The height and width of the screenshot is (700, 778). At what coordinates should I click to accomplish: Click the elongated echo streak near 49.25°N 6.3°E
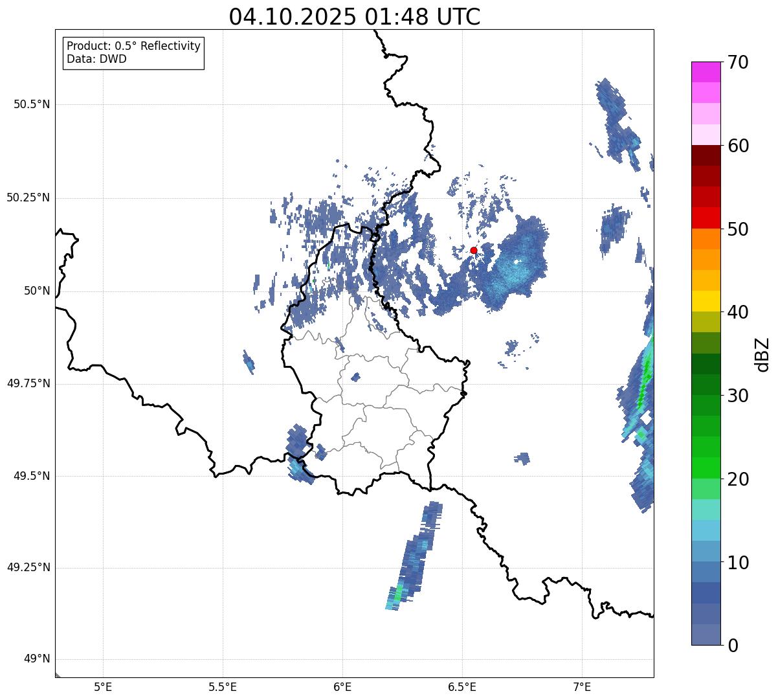click(414, 556)
